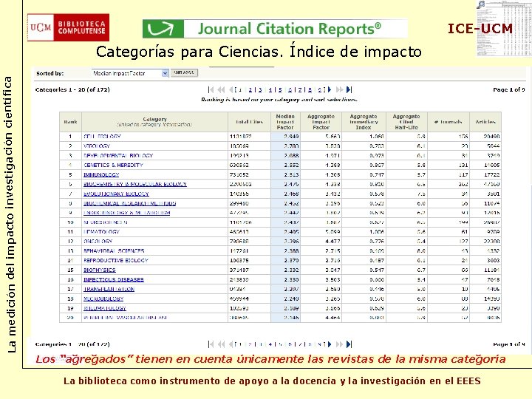Screen dimensions: 532x399
Task: Open page 5 link above the table
Action: point(280,90)
